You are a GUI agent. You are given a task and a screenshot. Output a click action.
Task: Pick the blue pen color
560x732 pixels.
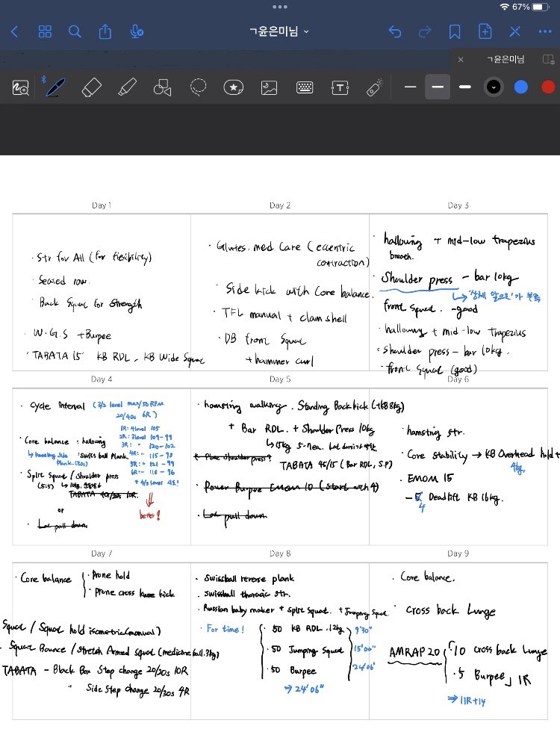point(521,87)
